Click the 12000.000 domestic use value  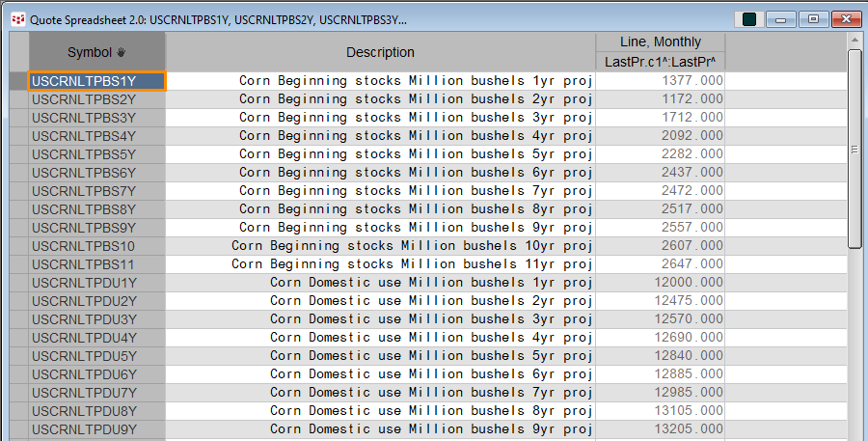click(661, 283)
